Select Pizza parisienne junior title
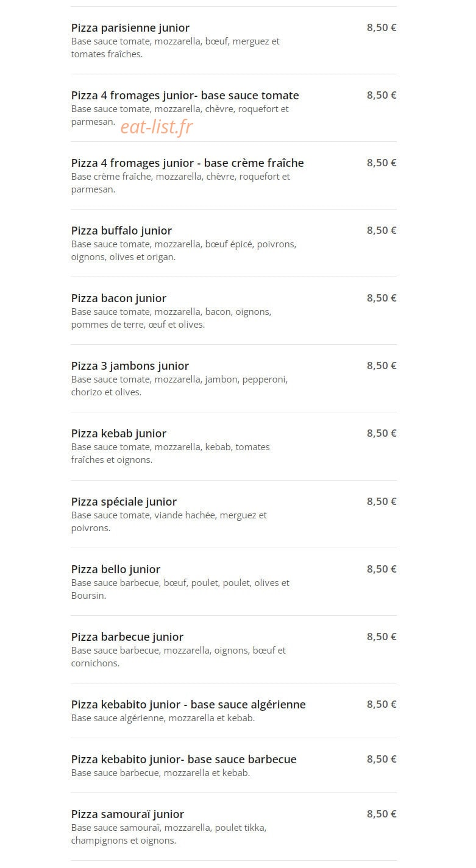The width and height of the screenshot is (476, 868). coord(130,28)
